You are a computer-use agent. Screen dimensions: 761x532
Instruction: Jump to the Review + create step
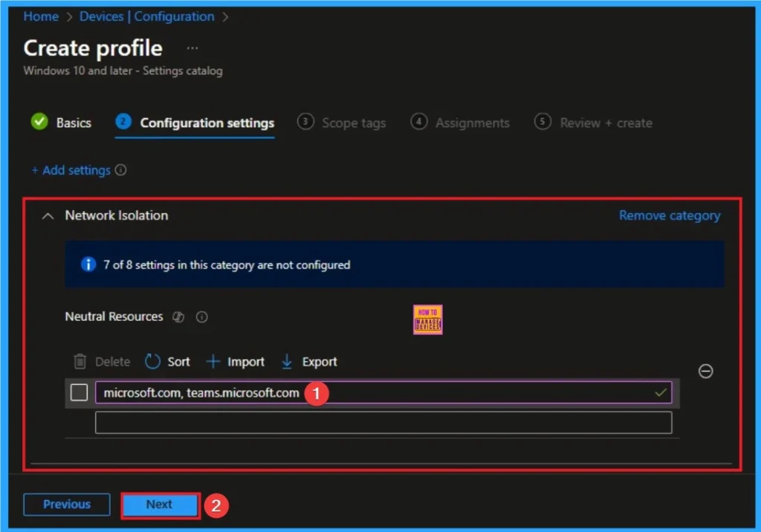[593, 123]
